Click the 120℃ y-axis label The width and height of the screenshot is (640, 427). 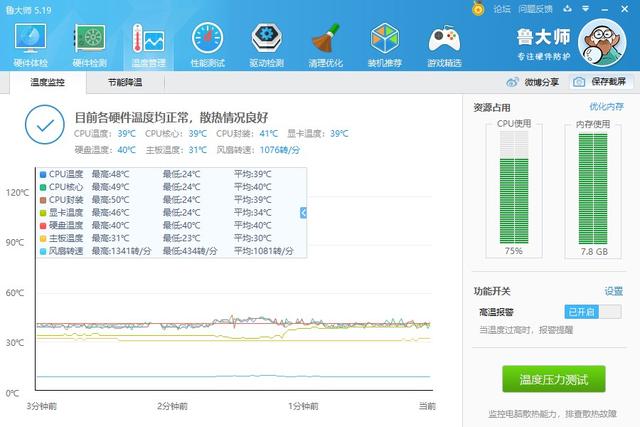click(x=18, y=192)
